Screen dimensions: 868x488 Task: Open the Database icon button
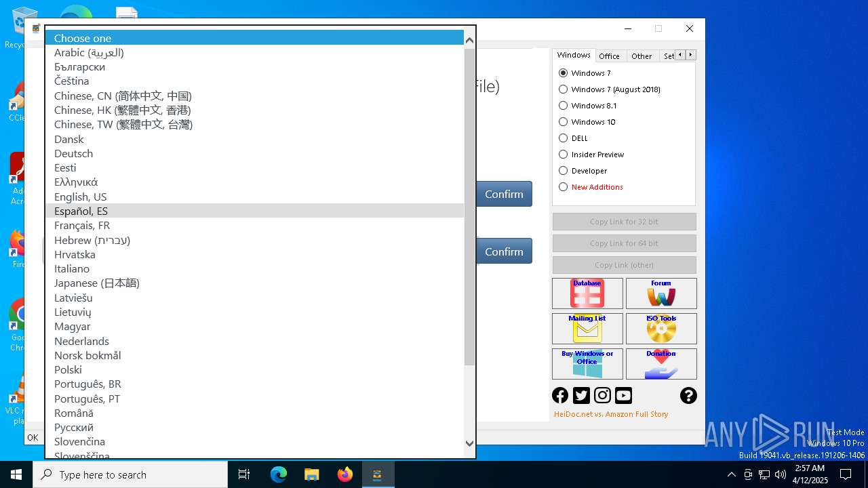[587, 293]
